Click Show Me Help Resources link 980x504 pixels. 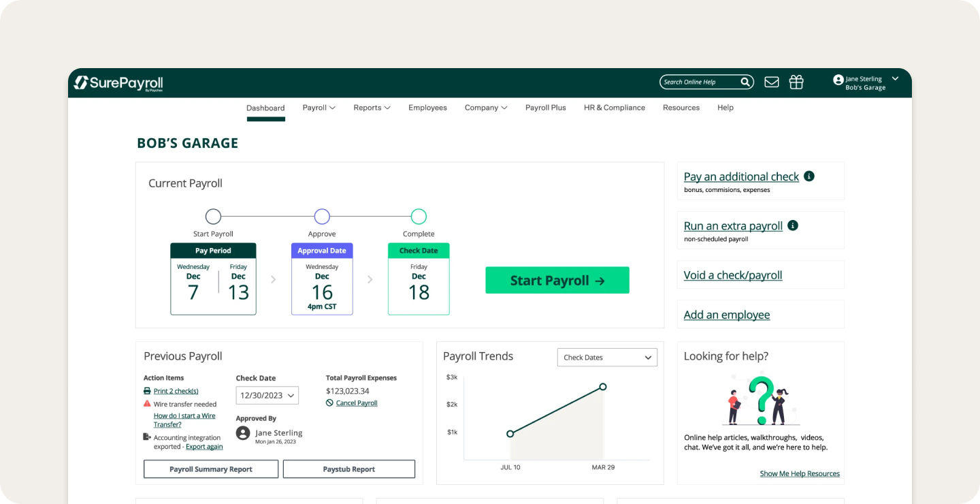pyautogui.click(x=800, y=473)
